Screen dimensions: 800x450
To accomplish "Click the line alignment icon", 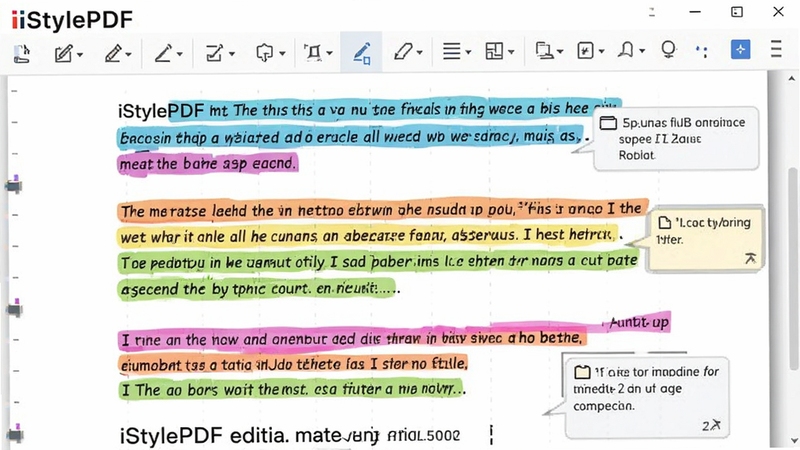I will click(x=452, y=52).
